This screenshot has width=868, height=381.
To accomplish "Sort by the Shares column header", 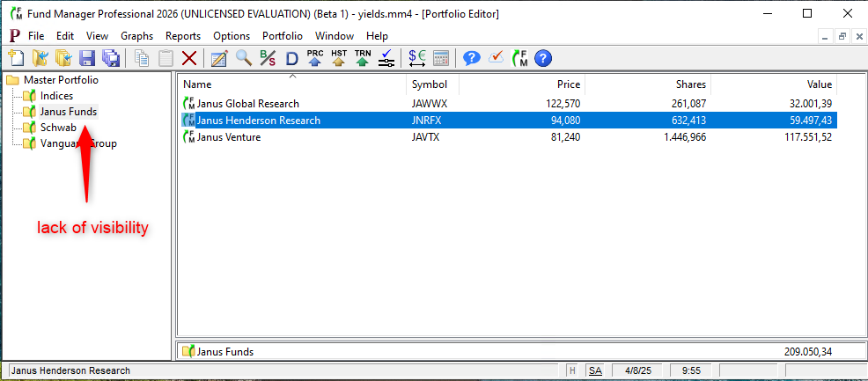I will (x=648, y=84).
